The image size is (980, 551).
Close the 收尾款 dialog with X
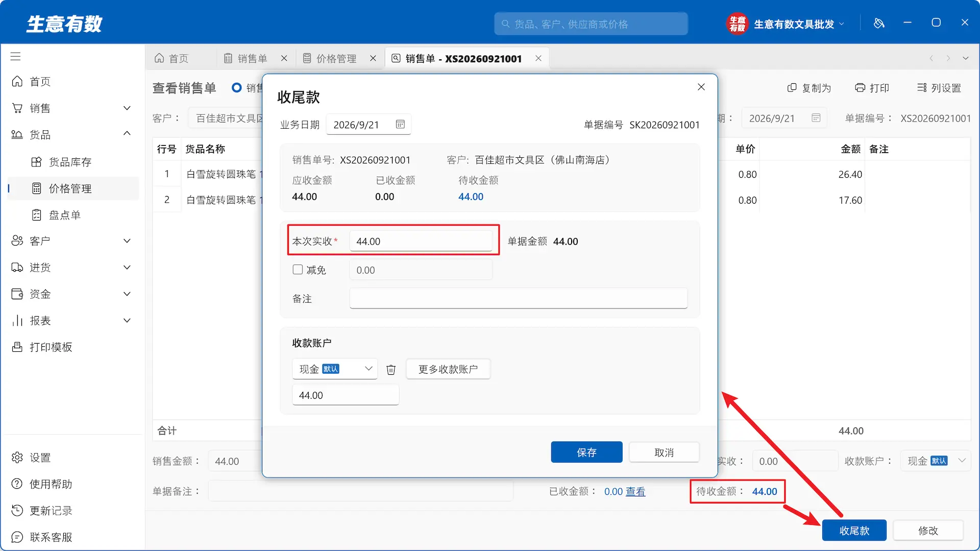click(x=701, y=87)
